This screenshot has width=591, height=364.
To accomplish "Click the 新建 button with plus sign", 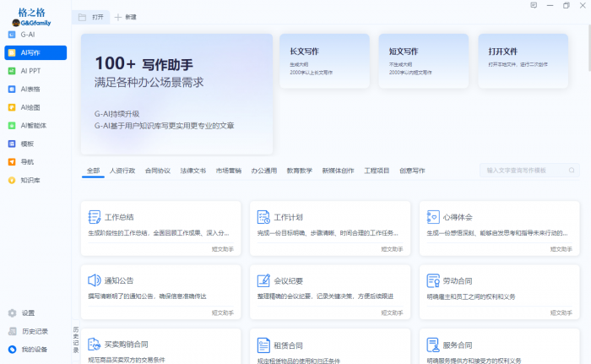I will (125, 17).
